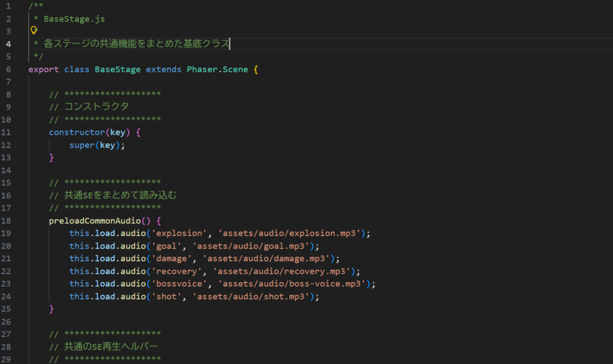Click line number 6 in the gutter

click(8, 69)
